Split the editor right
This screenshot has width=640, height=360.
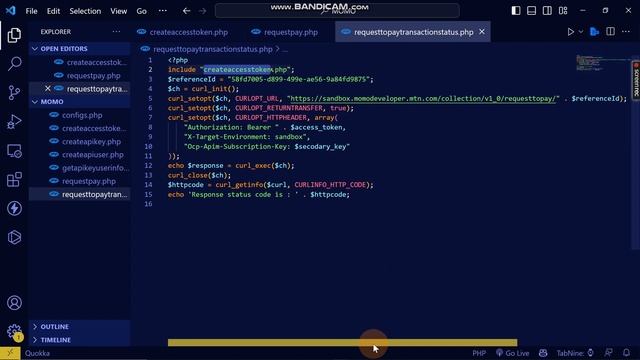pyautogui.click(x=611, y=31)
